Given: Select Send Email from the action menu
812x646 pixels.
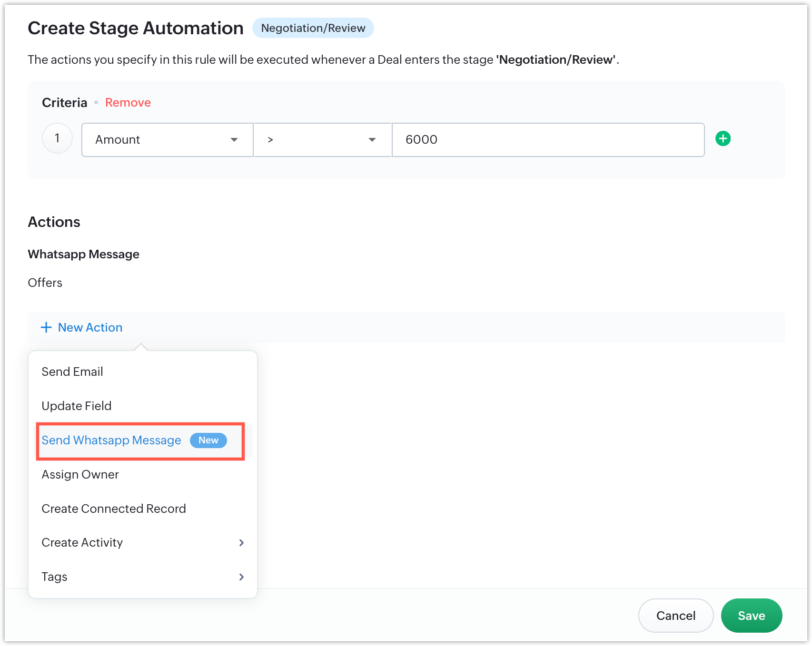Looking at the screenshot, I should point(72,372).
